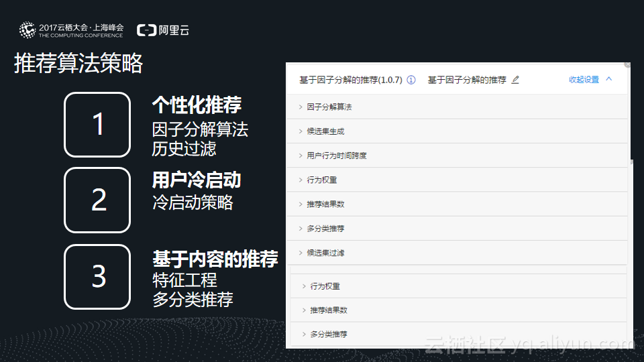Expand the 用户行为时间跨度 section
This screenshot has height=362, width=644.
point(457,156)
